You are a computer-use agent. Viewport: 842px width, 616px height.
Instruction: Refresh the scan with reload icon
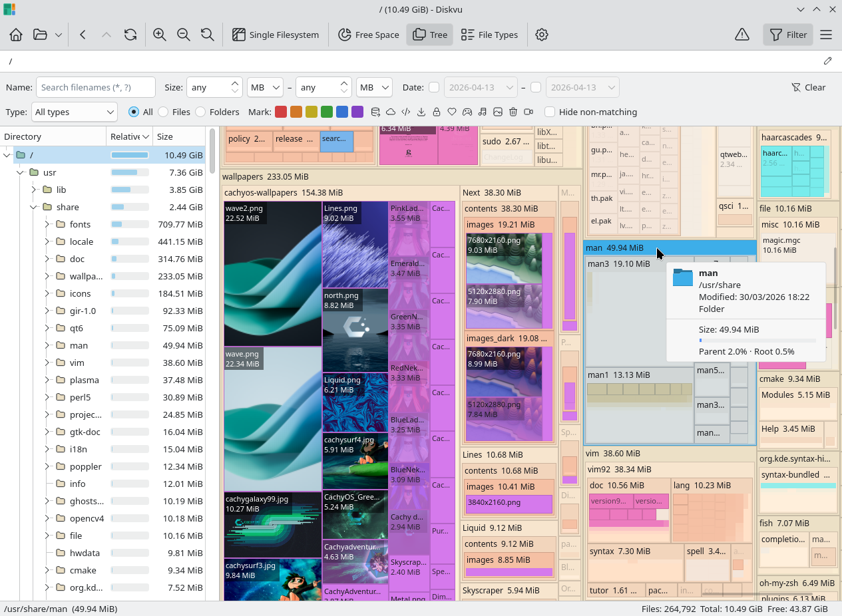click(x=130, y=35)
